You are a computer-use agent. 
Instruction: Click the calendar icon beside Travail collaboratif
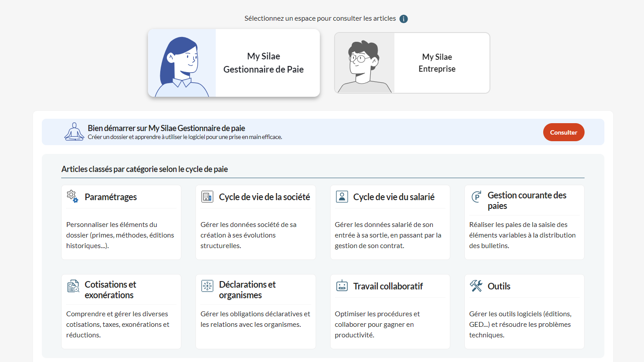[342, 286]
